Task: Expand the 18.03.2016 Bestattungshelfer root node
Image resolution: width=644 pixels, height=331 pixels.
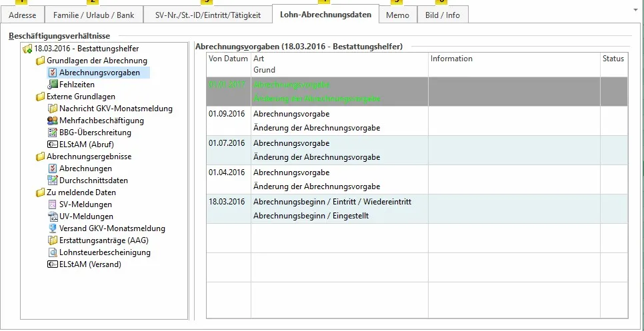Action: tap(27, 49)
